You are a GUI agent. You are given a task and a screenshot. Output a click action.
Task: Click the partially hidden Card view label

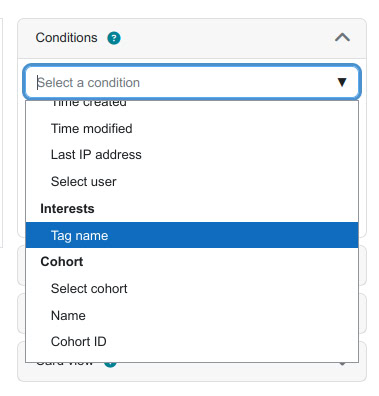tap(65, 364)
